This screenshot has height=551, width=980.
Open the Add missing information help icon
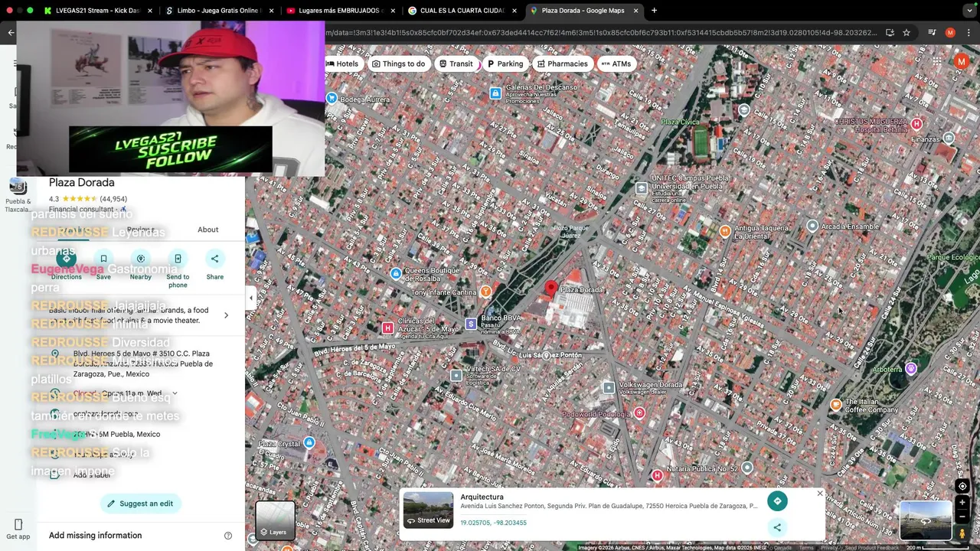227,536
